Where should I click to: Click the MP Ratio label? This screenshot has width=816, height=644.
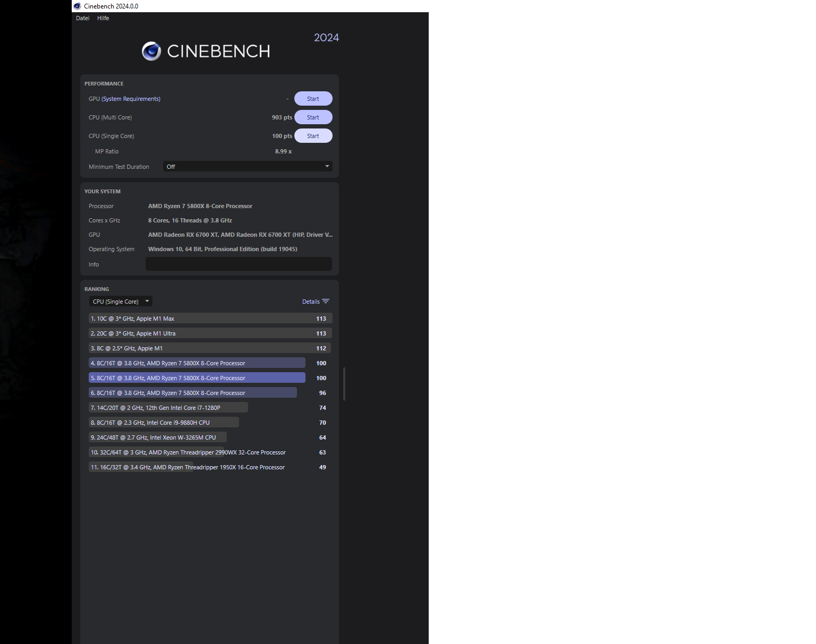coord(107,151)
